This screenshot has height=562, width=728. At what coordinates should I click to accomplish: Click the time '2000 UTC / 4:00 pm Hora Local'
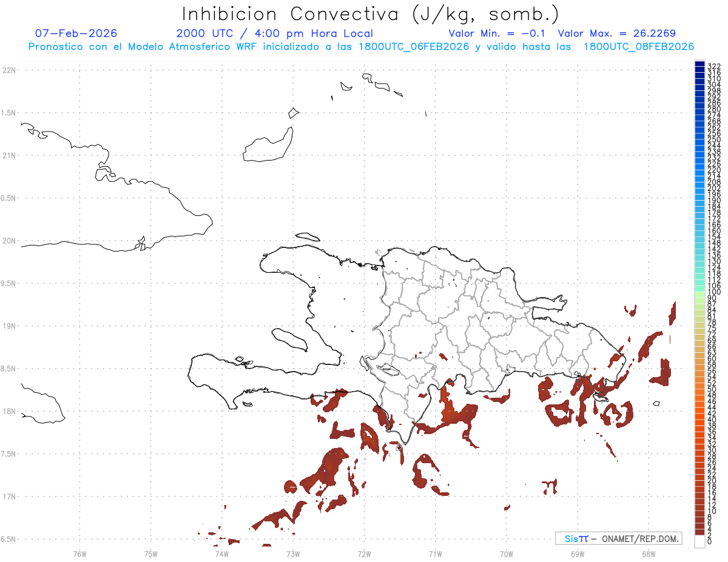pyautogui.click(x=275, y=34)
